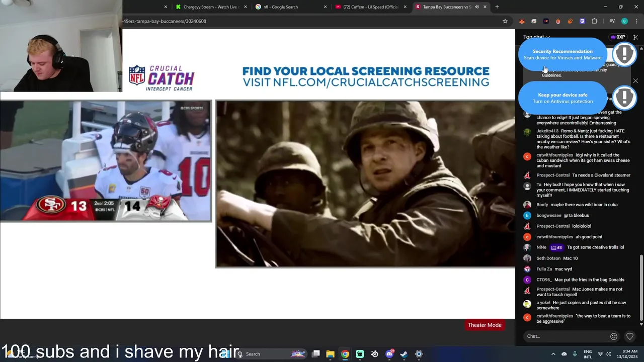Image resolution: width=644 pixels, height=362 pixels.
Task: Open Google Chrome from the taskbar
Action: point(345,354)
